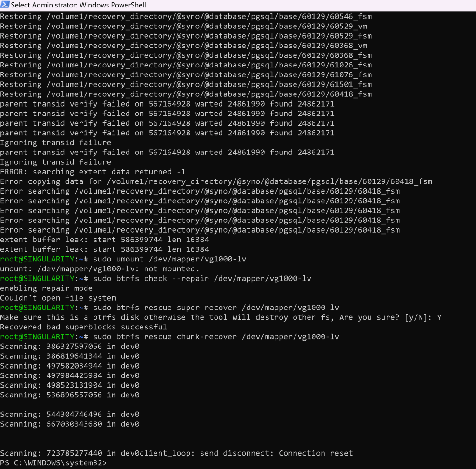476x469 pixels.
Task: Click 'Recovered bad superblocks successful' line
Action: [x=83, y=327]
